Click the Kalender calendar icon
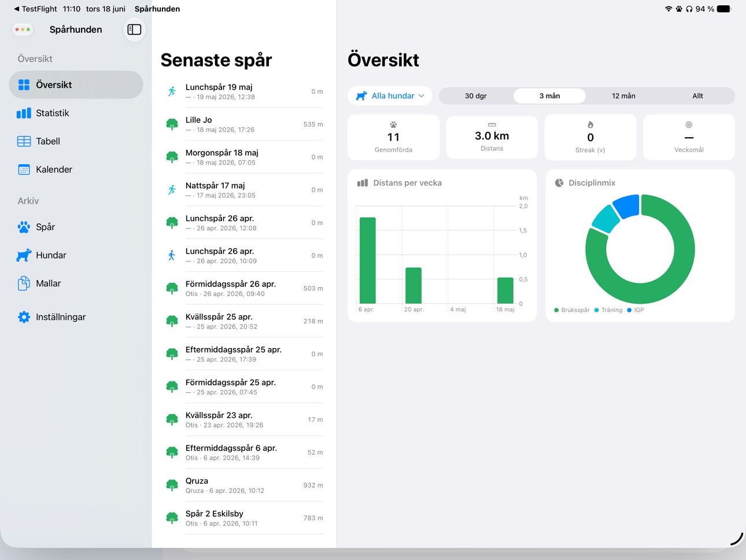 coord(24,170)
